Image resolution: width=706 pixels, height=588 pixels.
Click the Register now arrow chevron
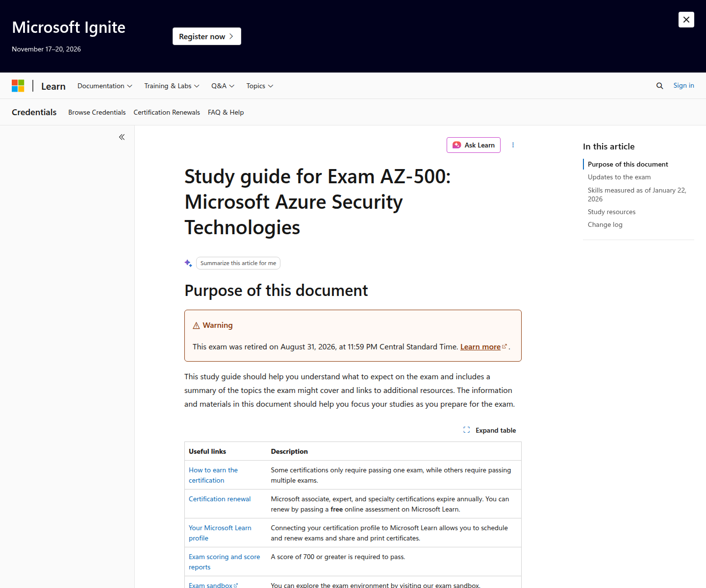click(231, 36)
